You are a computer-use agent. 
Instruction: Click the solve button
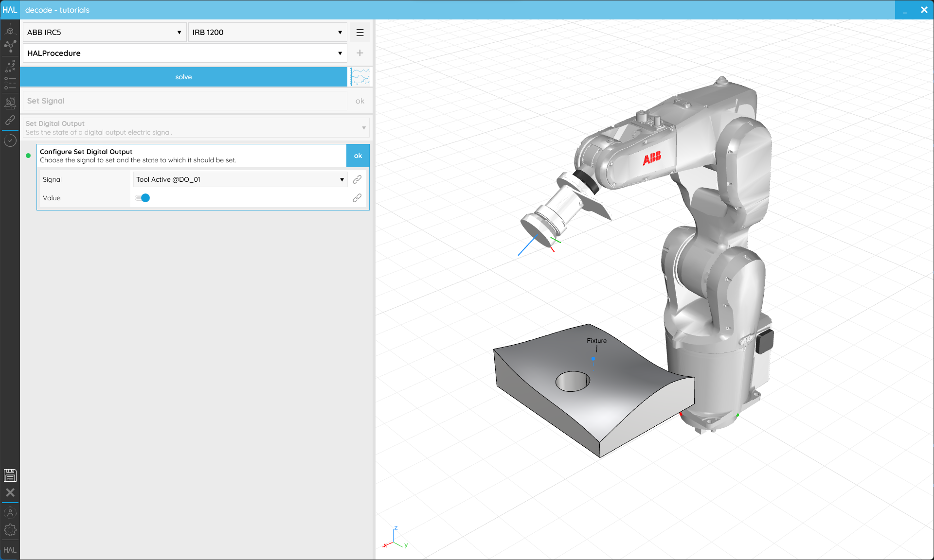click(x=183, y=77)
